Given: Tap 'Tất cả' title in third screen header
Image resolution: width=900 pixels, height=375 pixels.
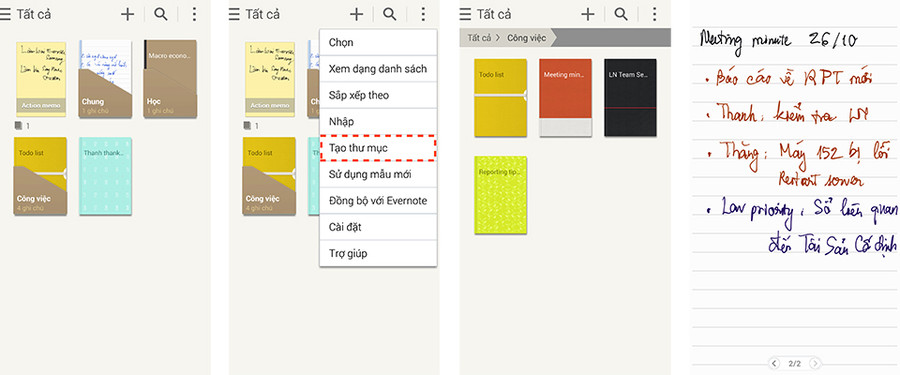Looking at the screenshot, I should 494,14.
